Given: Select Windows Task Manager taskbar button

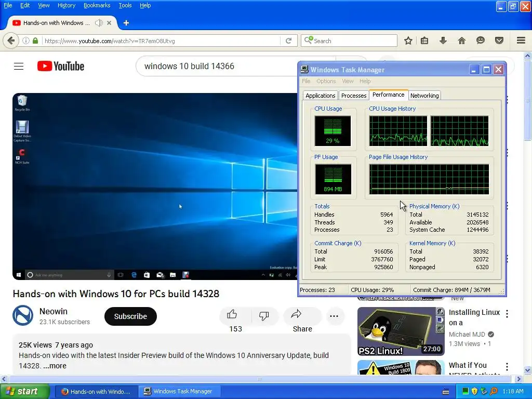Looking at the screenshot, I should (180, 392).
